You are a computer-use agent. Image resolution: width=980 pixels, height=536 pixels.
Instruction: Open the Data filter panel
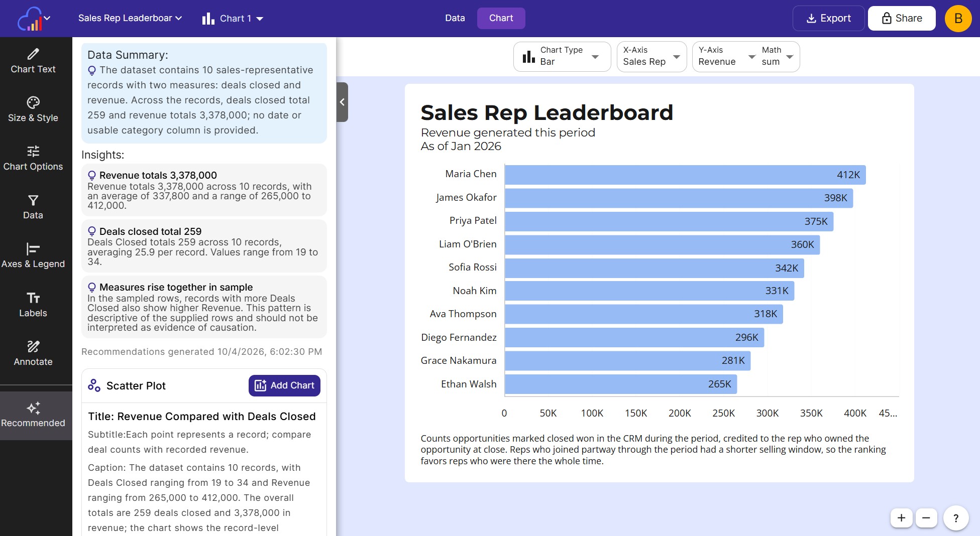pyautogui.click(x=33, y=207)
